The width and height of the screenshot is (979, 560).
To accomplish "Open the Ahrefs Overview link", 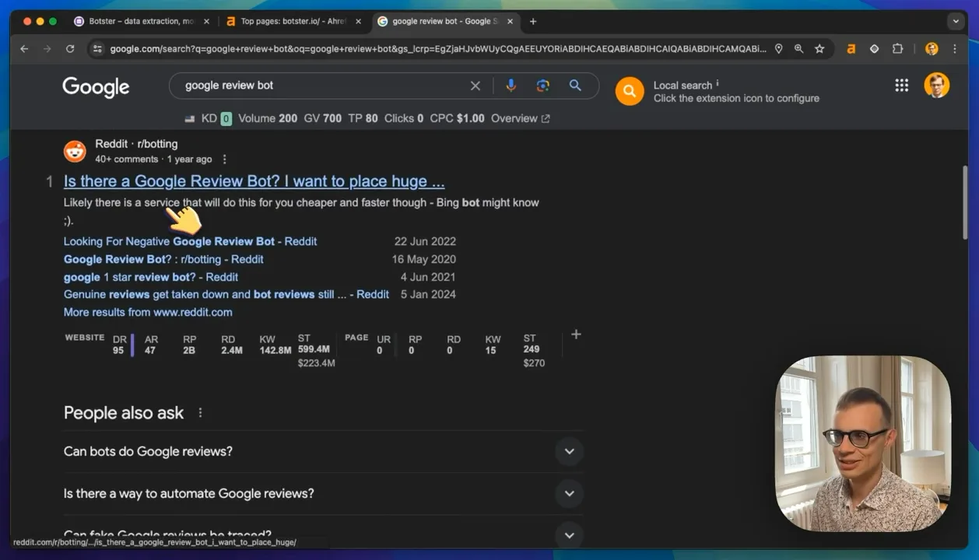I will click(x=520, y=118).
